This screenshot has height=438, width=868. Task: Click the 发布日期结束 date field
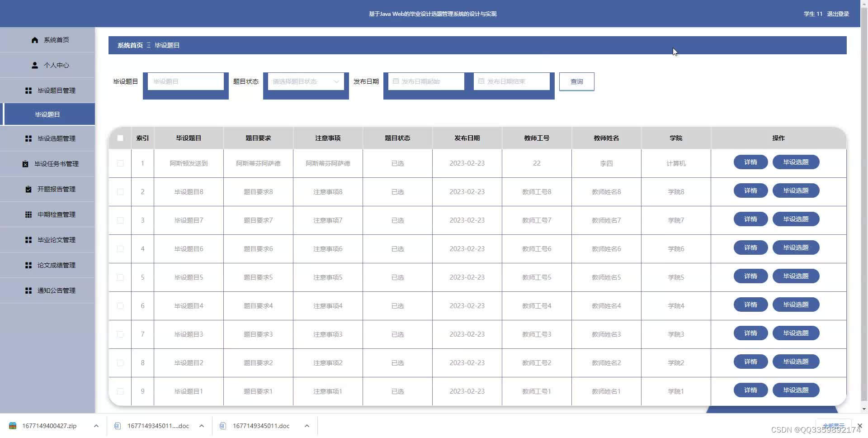coord(512,81)
